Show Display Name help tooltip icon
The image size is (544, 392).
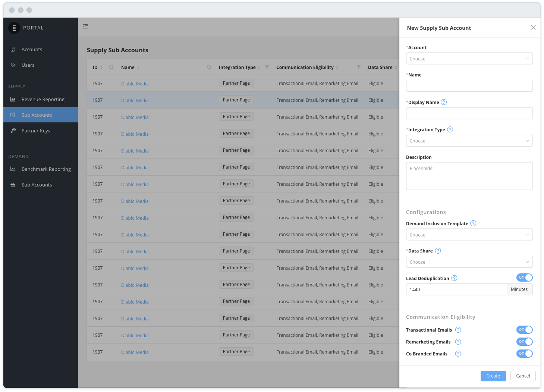tap(444, 102)
